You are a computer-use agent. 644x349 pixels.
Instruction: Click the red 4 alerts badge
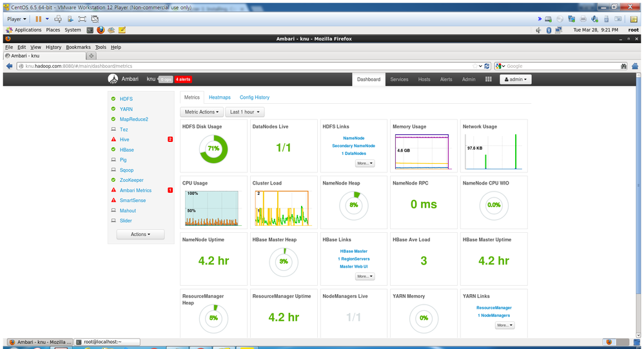183,79
